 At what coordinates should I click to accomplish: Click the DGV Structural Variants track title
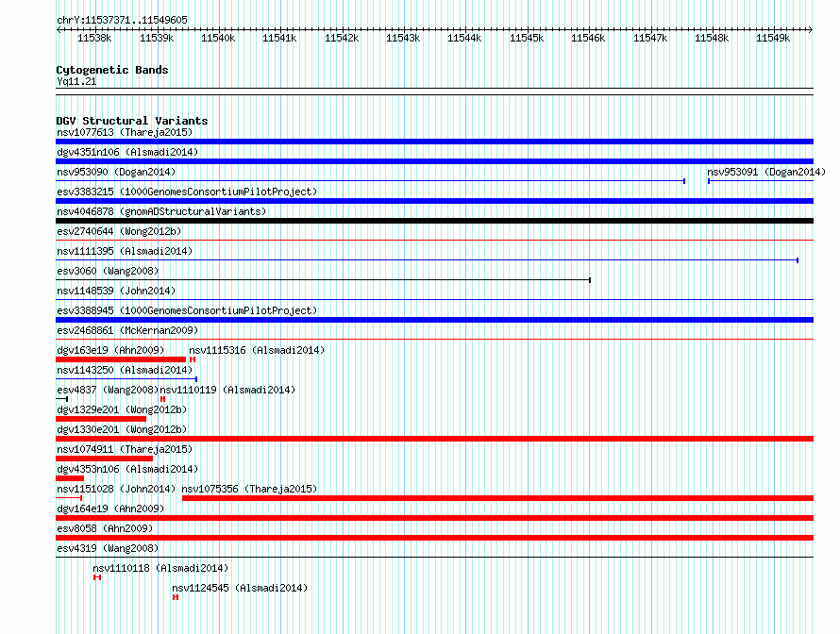click(x=132, y=121)
